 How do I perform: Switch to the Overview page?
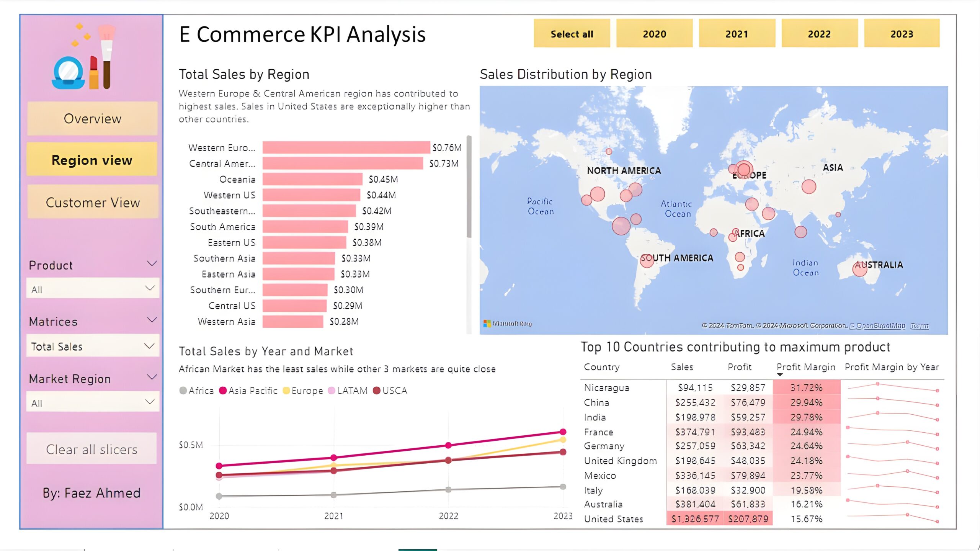click(92, 119)
